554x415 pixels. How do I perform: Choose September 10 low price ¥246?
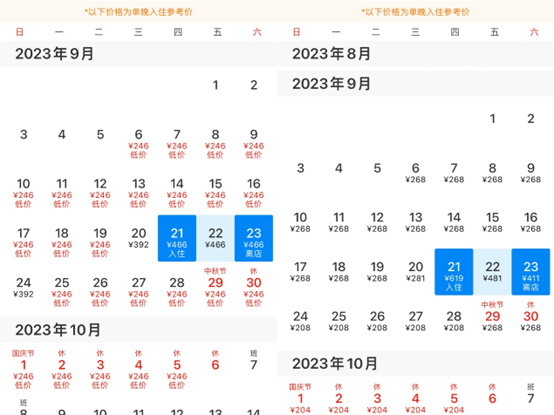(23, 194)
